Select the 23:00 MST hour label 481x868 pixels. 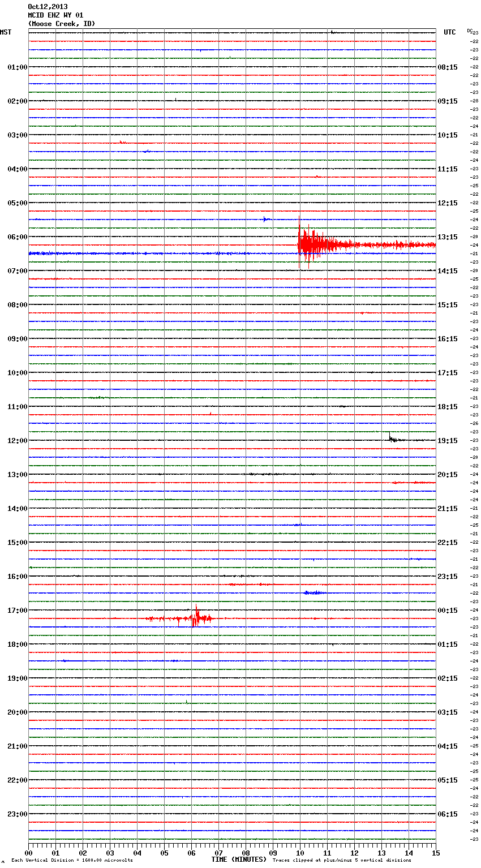[18, 814]
